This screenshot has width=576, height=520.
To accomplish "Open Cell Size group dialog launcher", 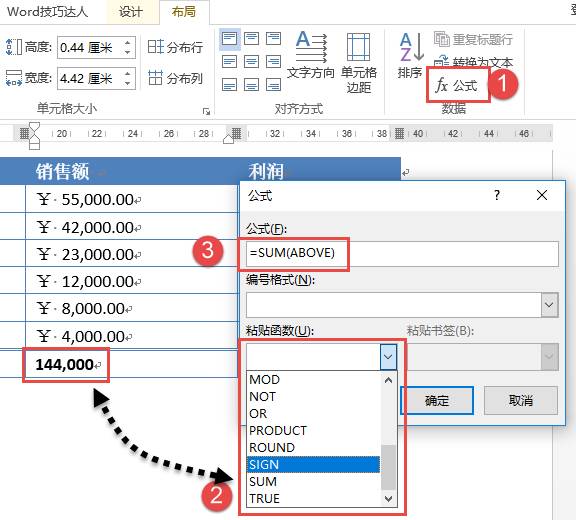I will (x=206, y=111).
